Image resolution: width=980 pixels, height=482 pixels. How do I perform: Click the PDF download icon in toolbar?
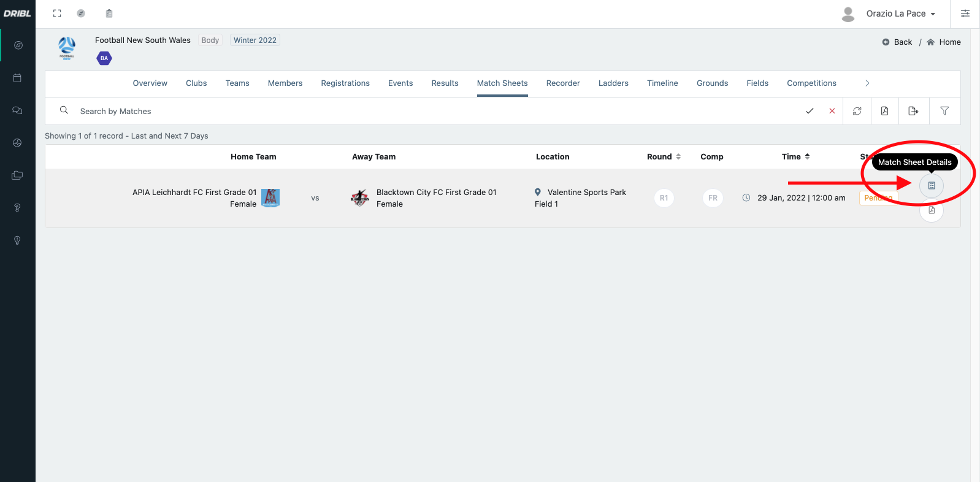[884, 111]
